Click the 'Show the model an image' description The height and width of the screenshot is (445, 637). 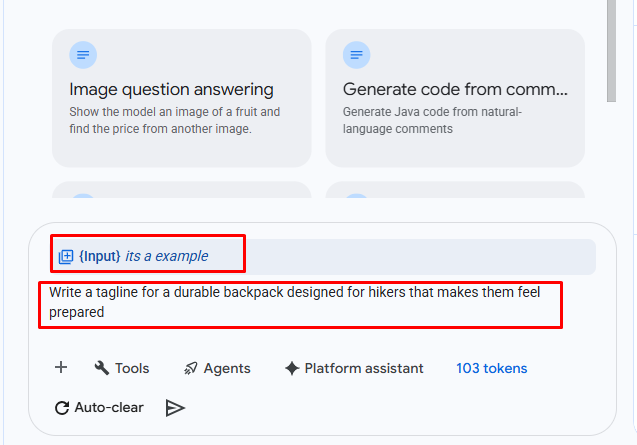coord(175,120)
